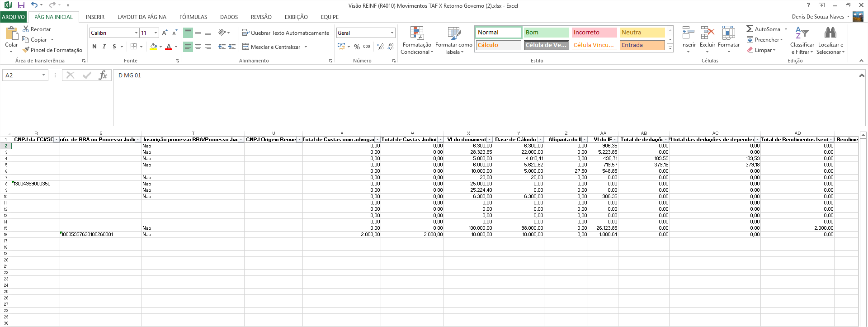Apply the Cálculo cell style
This screenshot has height=327, width=868.
point(498,45)
